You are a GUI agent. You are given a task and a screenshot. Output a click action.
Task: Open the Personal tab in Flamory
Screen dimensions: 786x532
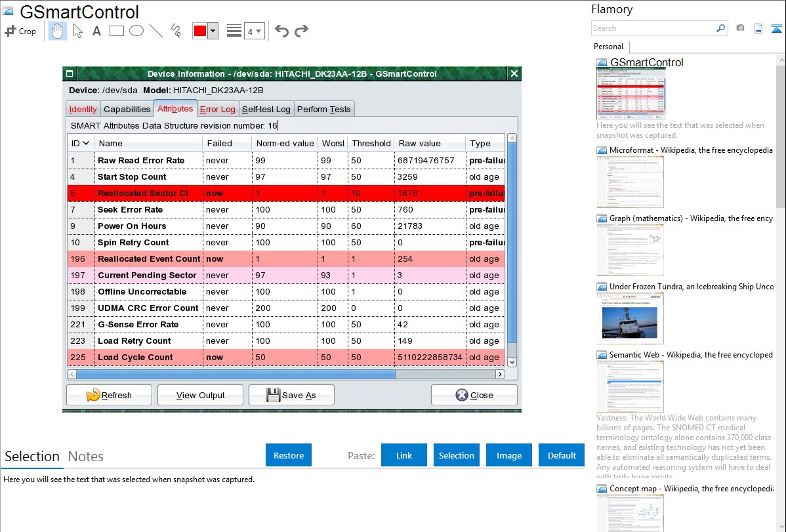point(608,47)
